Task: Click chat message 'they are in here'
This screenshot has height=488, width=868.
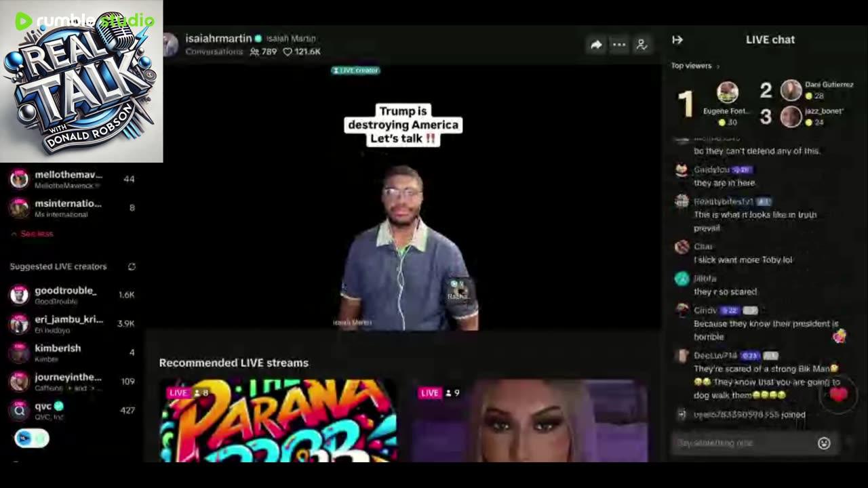Action: click(724, 183)
